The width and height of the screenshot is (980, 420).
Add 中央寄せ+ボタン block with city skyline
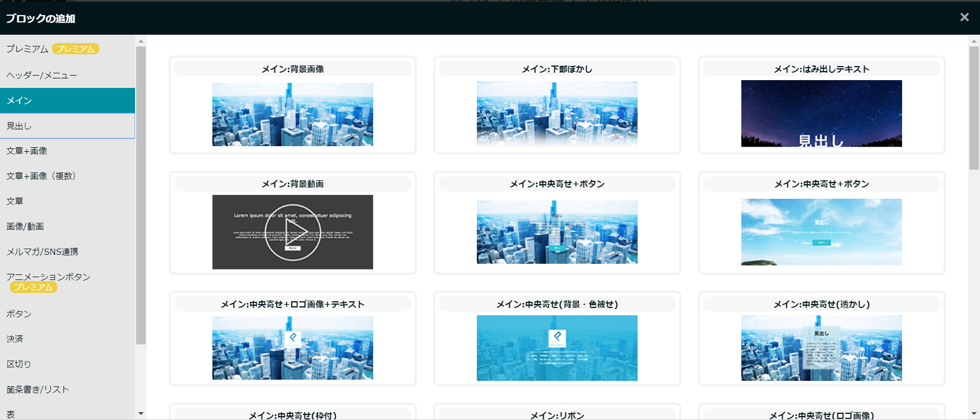[x=557, y=223]
